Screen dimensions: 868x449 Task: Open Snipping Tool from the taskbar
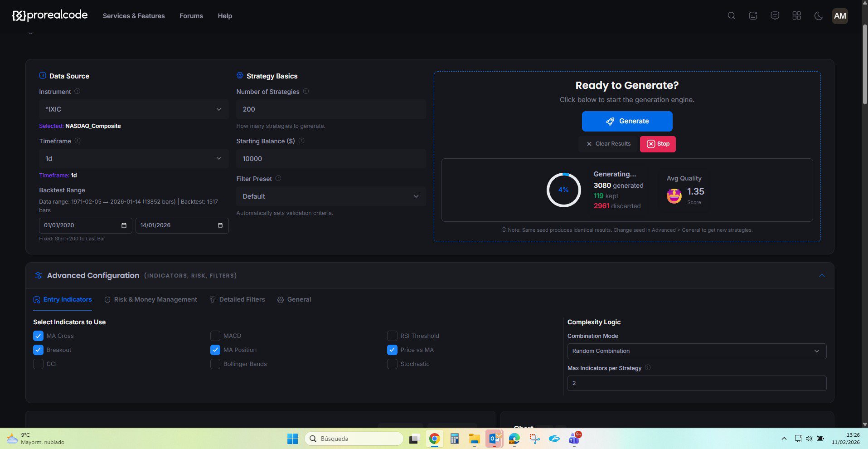[534, 439]
